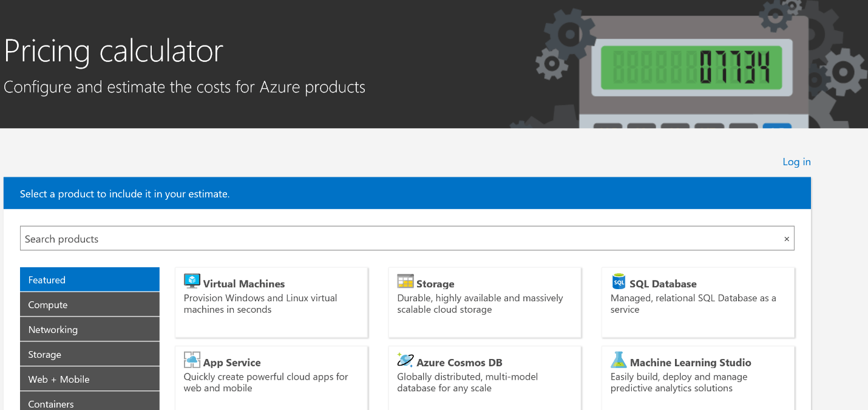Click the Machine Learning Studio flask icon
This screenshot has width=868, height=410.
(618, 360)
